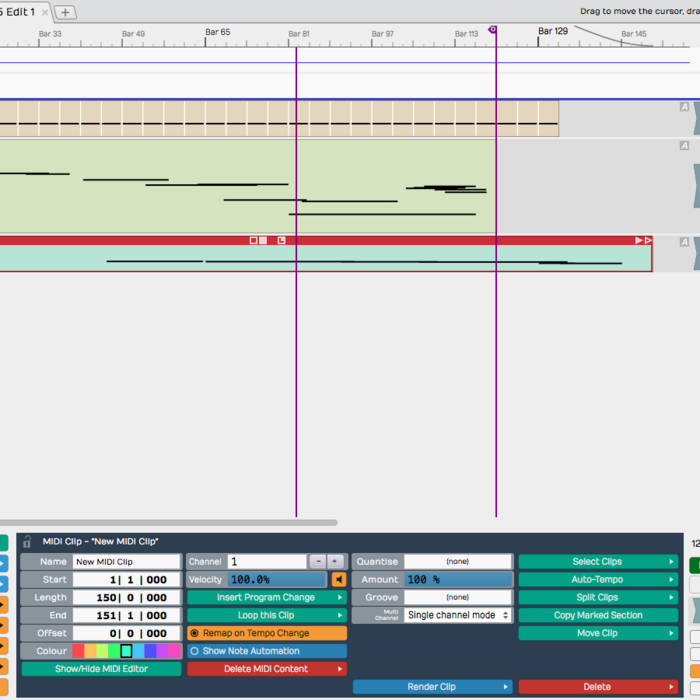Open the Split Clips menu
Screen dimensions: 700x700
tap(598, 598)
